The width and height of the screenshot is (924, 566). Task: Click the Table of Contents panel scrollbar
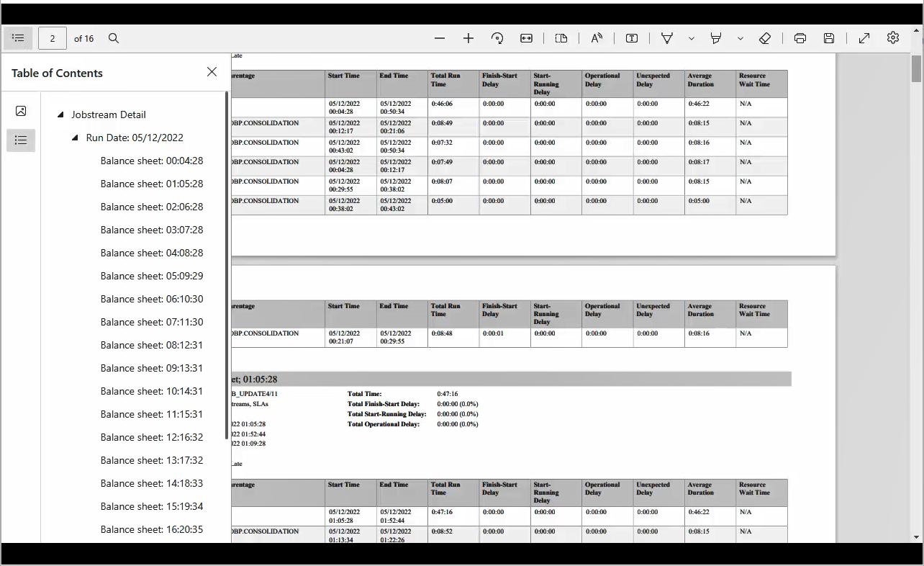tap(227, 265)
